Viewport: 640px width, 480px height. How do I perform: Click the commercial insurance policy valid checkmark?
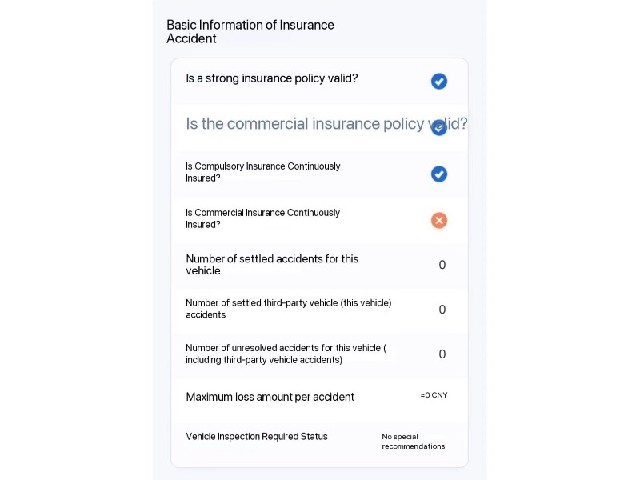click(439, 128)
